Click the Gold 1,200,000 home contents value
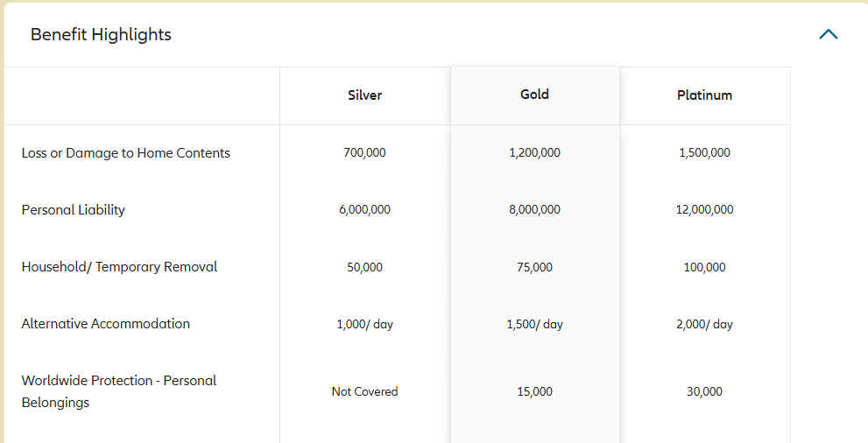 pos(535,152)
